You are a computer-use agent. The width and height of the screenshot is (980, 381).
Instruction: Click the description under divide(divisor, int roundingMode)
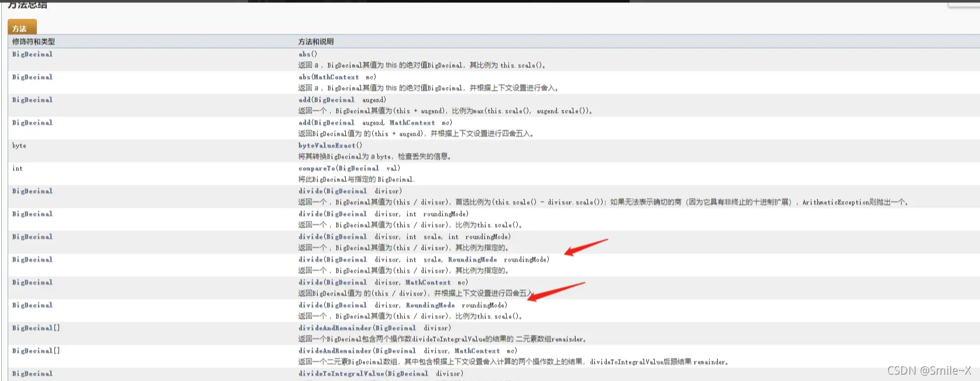[x=410, y=224]
